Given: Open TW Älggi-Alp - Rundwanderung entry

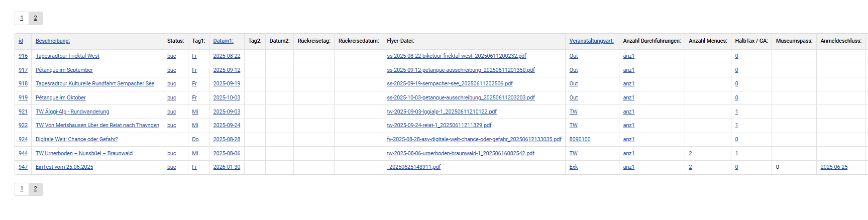Looking at the screenshot, I should click(x=72, y=112).
